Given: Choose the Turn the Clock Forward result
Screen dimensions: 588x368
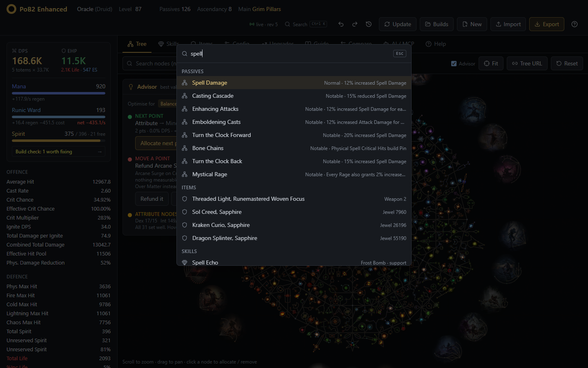Looking at the screenshot, I should 294,135.
